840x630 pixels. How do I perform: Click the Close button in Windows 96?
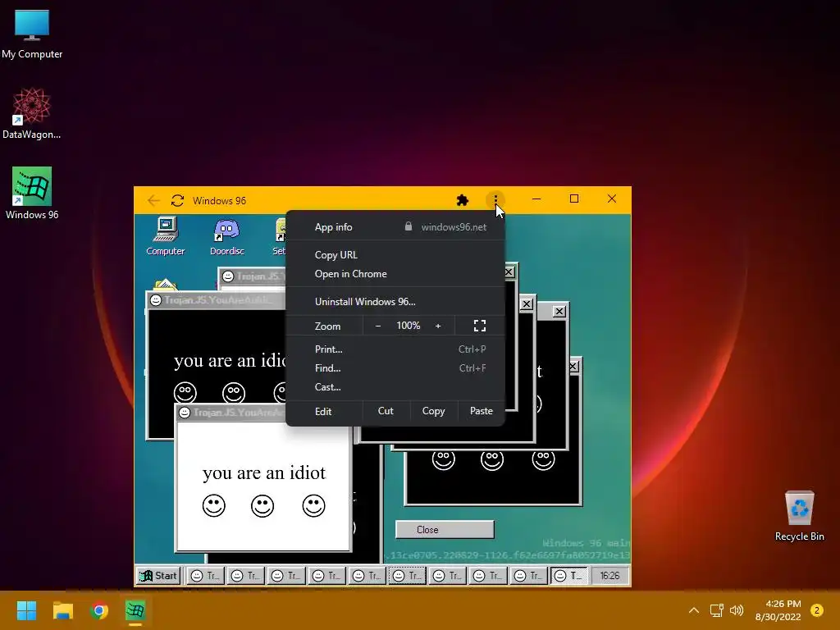[x=445, y=529]
